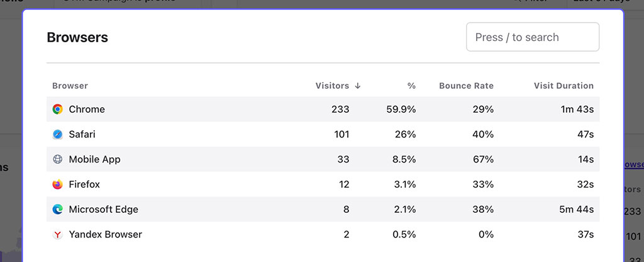The image size is (644, 262).
Task: Click the Mobile App globe icon
Action: (58, 159)
